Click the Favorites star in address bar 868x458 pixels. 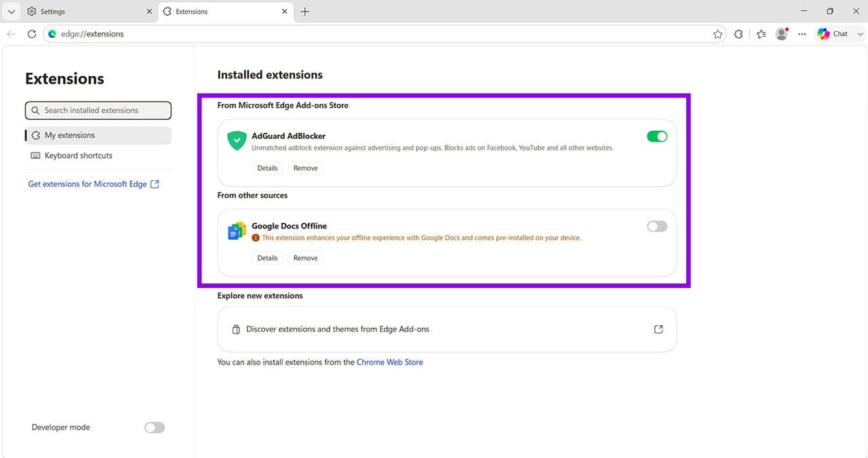[717, 34]
